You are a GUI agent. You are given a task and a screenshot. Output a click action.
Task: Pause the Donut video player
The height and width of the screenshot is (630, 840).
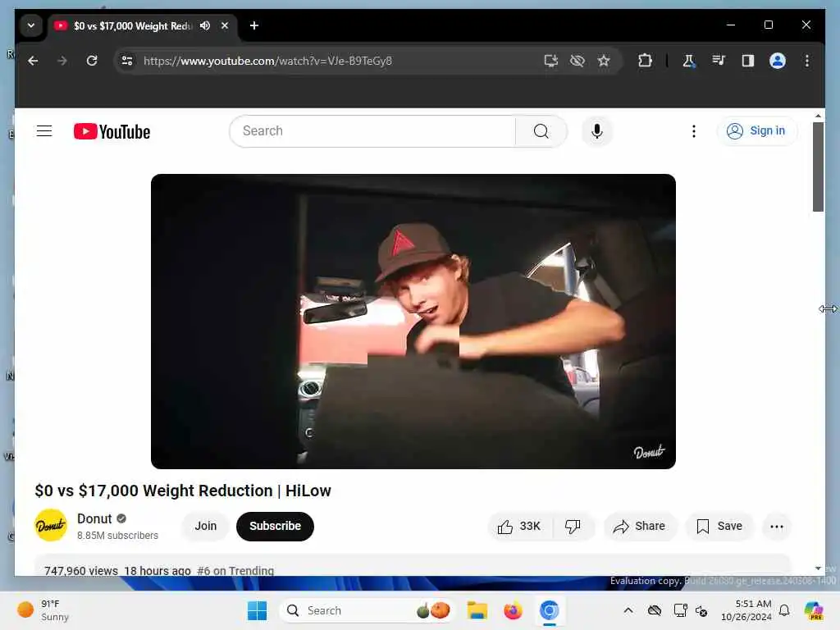pos(413,322)
